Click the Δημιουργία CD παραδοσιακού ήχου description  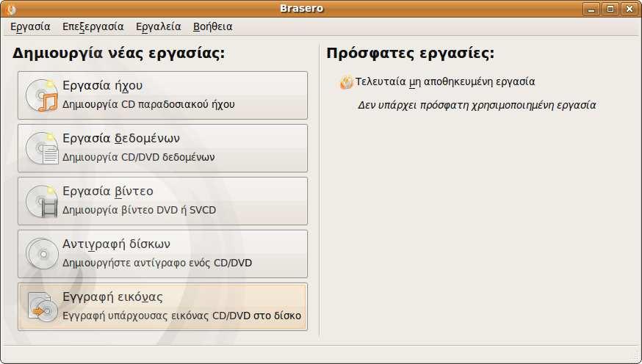click(x=148, y=104)
